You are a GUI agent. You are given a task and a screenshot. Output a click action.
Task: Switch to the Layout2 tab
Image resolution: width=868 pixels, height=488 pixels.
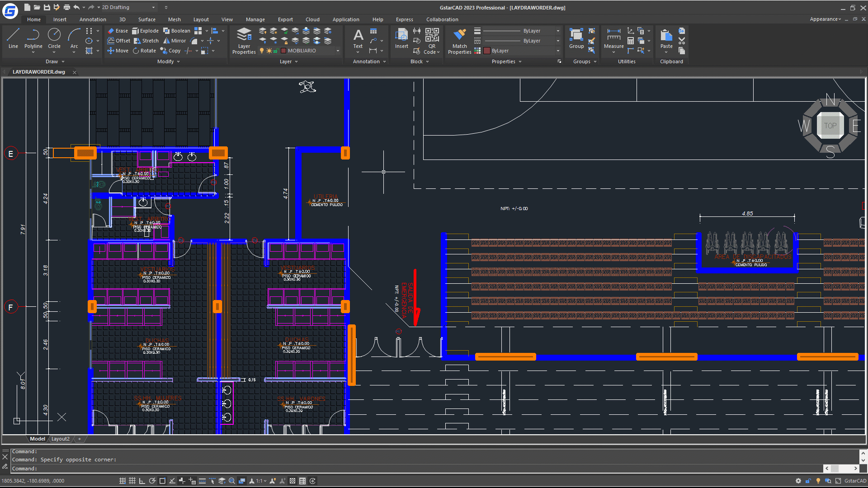[60, 439]
